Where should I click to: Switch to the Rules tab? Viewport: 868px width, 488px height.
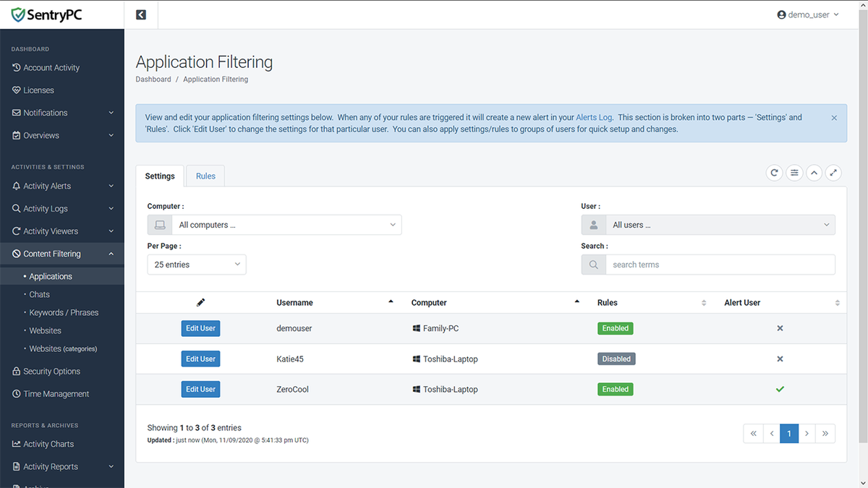pos(205,176)
